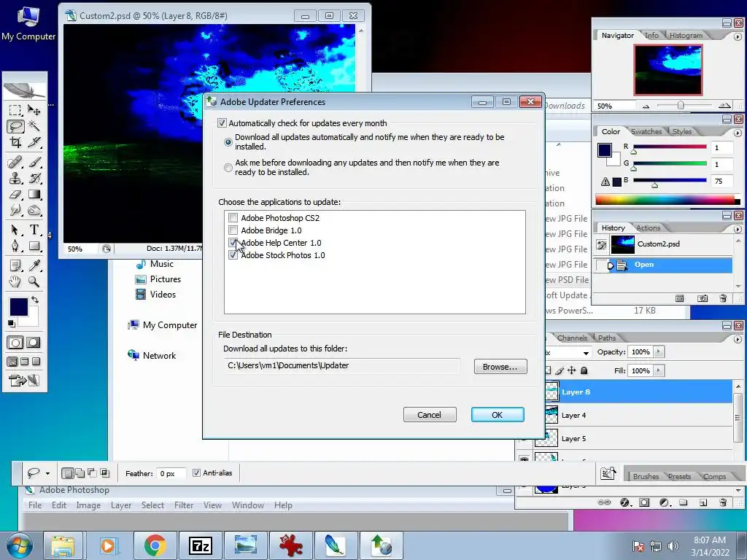Viewport: 747px width, 560px height.
Task: Switch to the Channels tab
Action: click(572, 338)
